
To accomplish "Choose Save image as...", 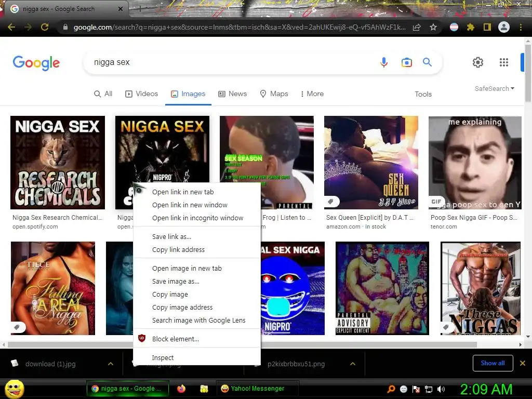I will [x=197, y=281].
